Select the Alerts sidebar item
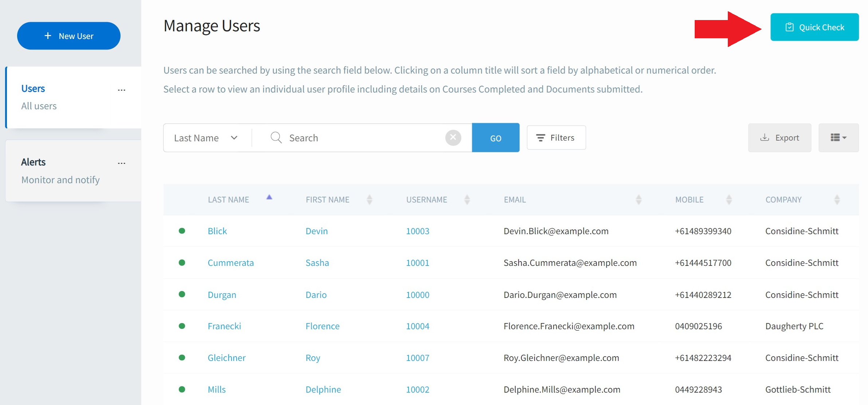 pyautogui.click(x=74, y=171)
